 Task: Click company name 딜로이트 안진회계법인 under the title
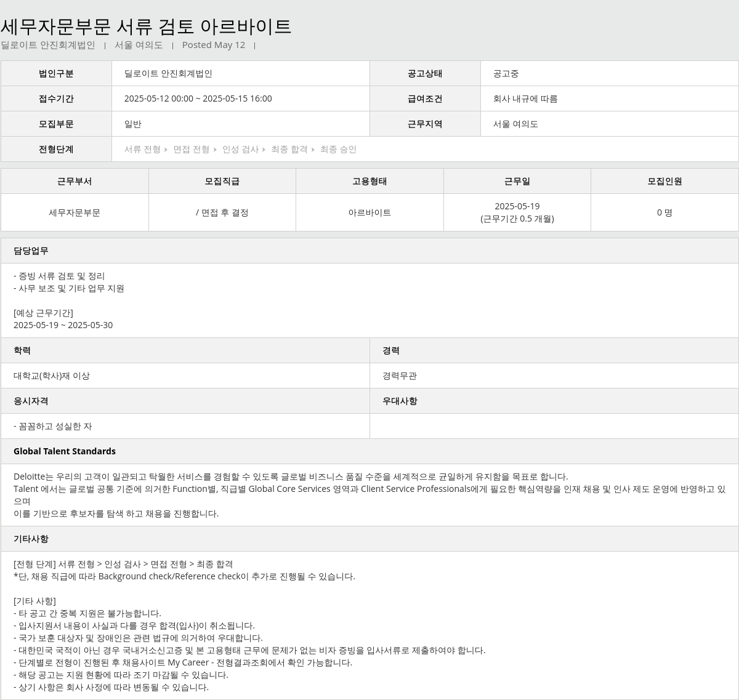(48, 45)
